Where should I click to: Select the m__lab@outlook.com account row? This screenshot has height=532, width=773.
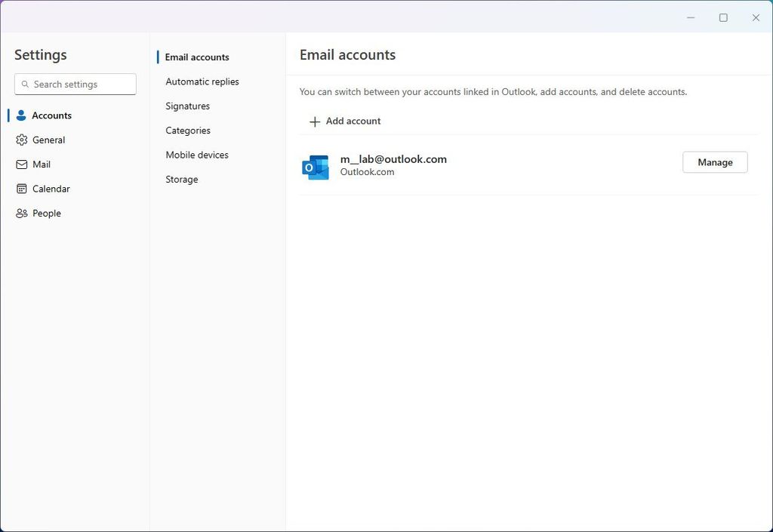pyautogui.click(x=393, y=158)
